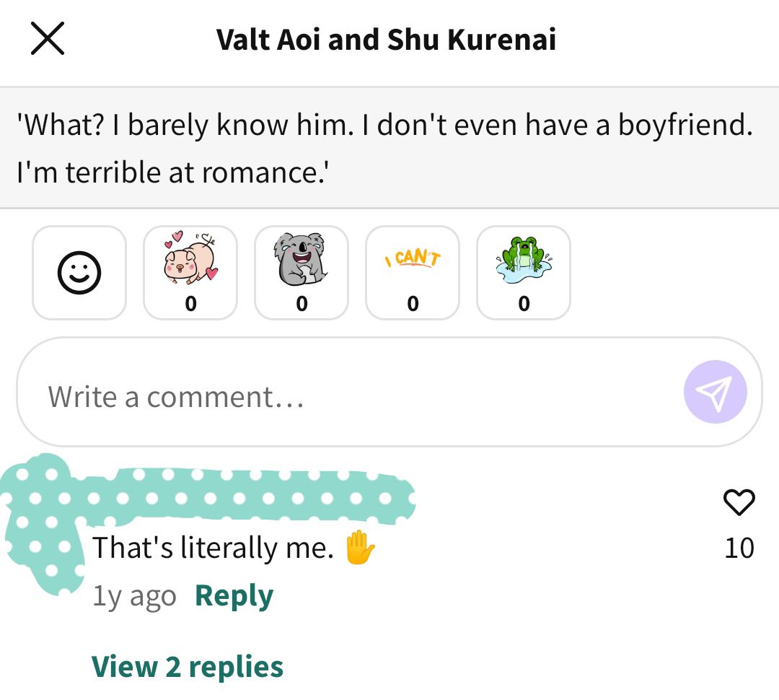Tap the 10 likes count
This screenshot has height=700, width=779.
[739, 548]
